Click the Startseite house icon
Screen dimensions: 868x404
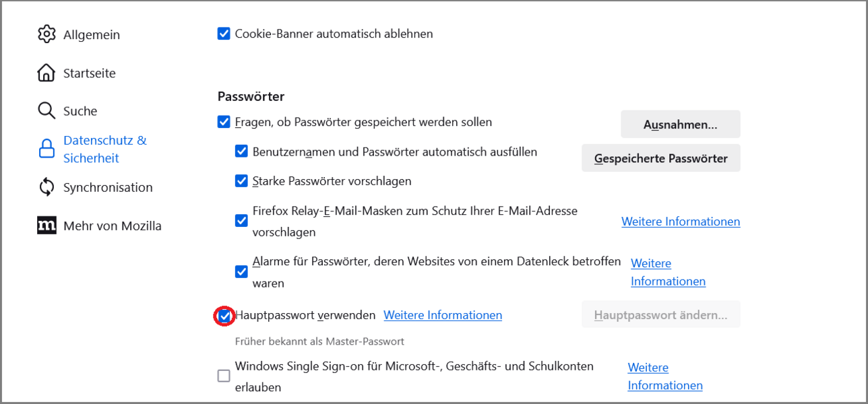click(x=46, y=73)
